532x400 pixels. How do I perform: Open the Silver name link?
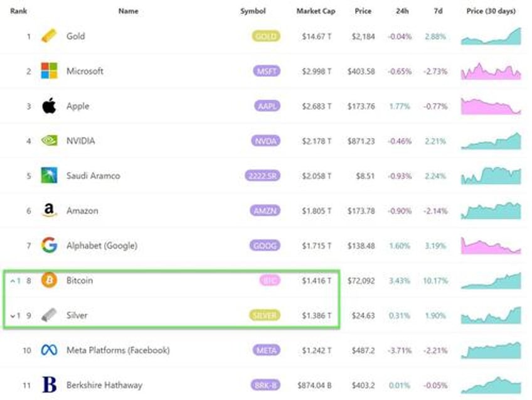tap(77, 315)
